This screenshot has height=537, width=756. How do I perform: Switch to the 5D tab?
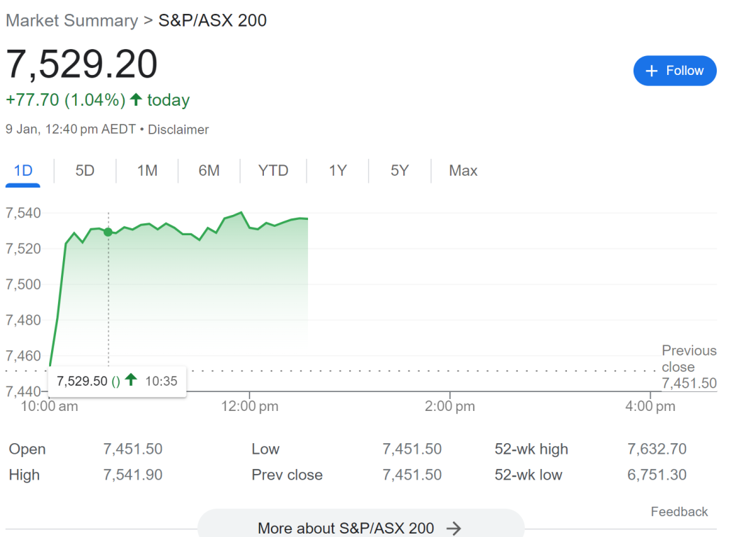point(85,171)
